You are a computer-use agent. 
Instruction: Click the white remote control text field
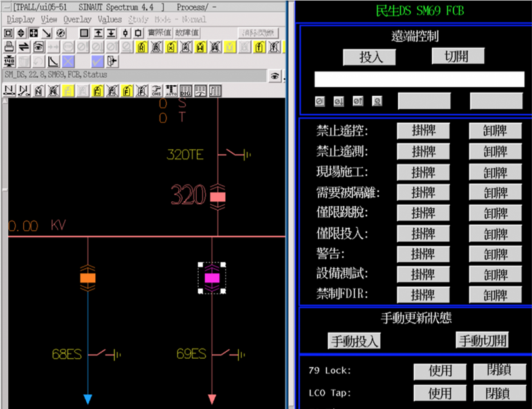(x=419, y=80)
